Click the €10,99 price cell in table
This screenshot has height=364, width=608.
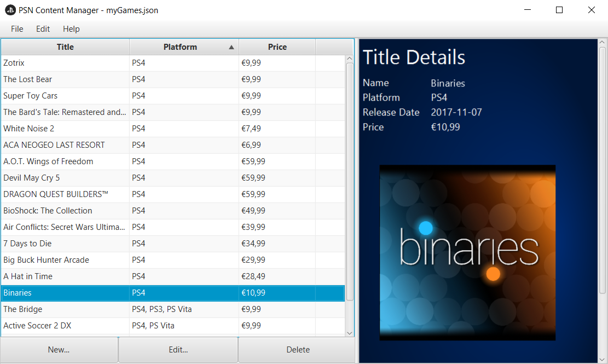[277, 293]
